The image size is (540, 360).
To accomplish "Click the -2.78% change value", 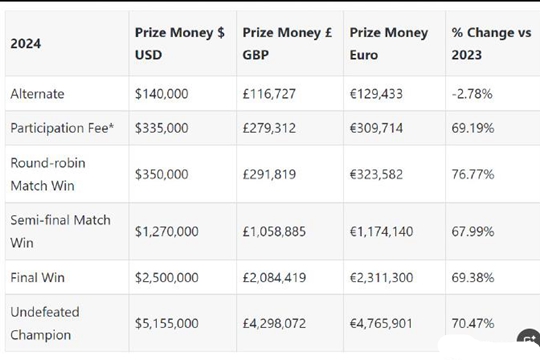I will coord(472,94).
